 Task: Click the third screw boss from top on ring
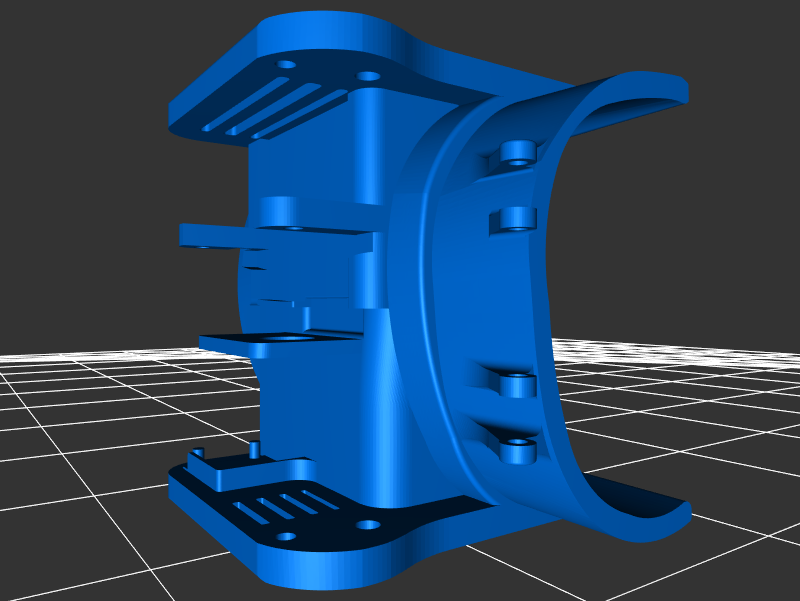518,383
